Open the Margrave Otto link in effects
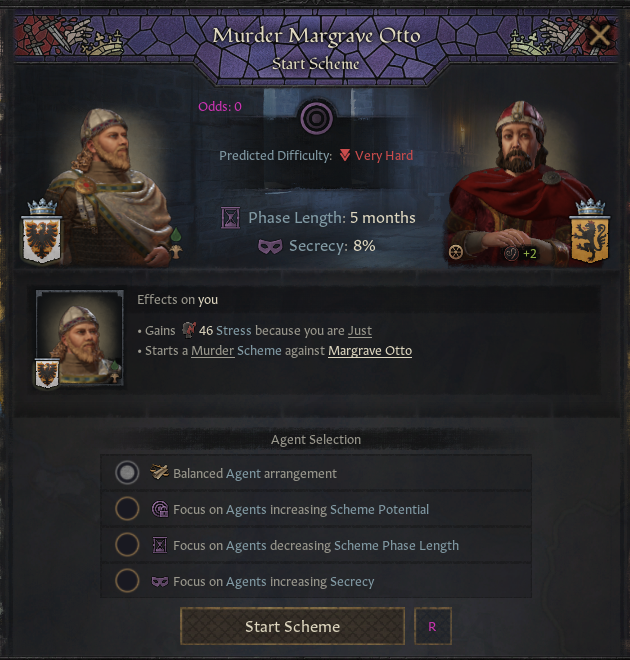630x660 pixels. (370, 351)
